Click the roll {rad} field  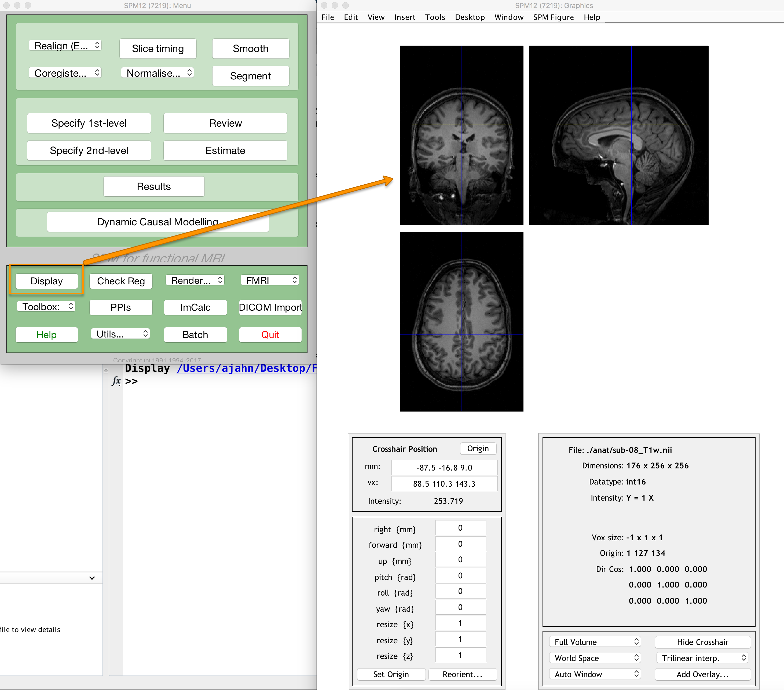[460, 591]
